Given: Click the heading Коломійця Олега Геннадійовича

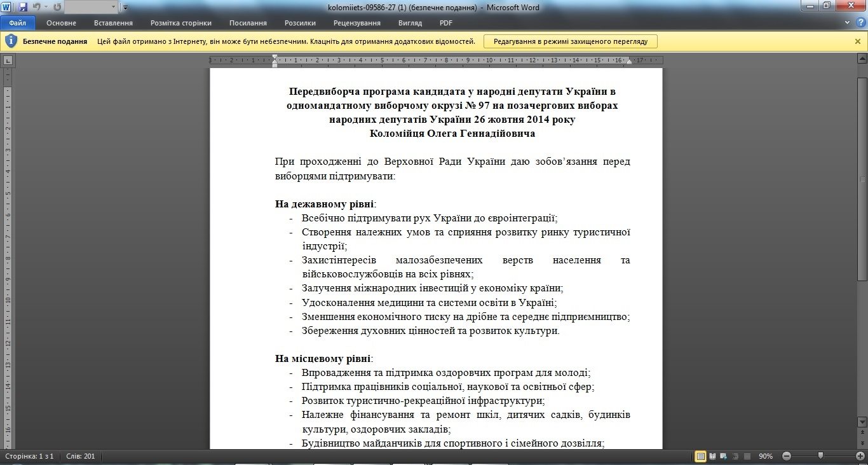Looking at the screenshot, I should coord(452,134).
